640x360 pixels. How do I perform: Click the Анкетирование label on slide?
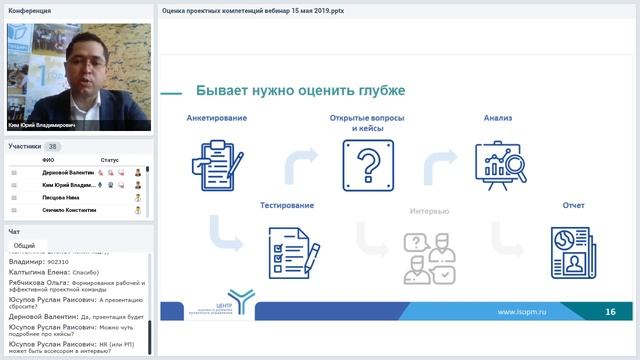tap(217, 118)
